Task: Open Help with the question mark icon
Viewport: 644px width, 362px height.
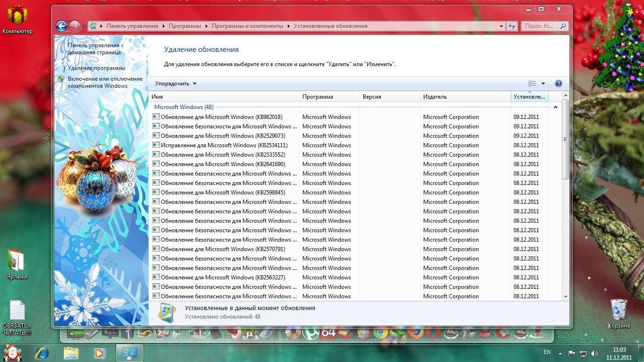Action: (x=558, y=84)
